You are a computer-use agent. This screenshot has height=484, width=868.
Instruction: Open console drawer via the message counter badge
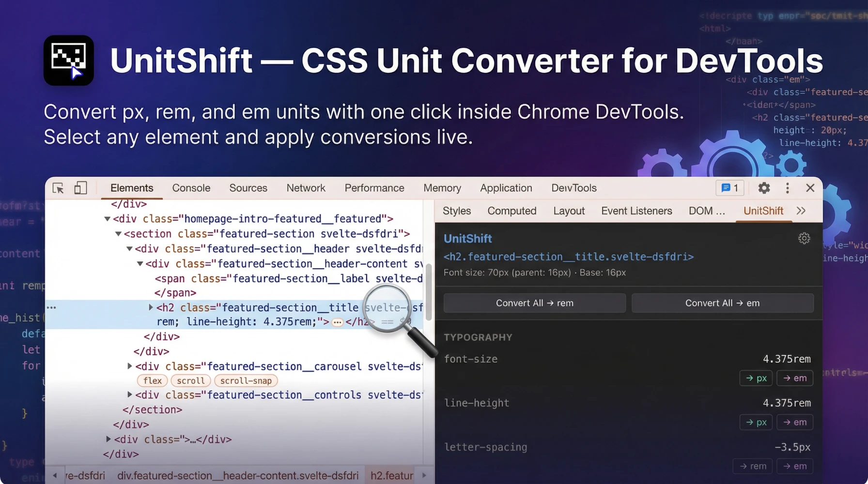tap(729, 188)
